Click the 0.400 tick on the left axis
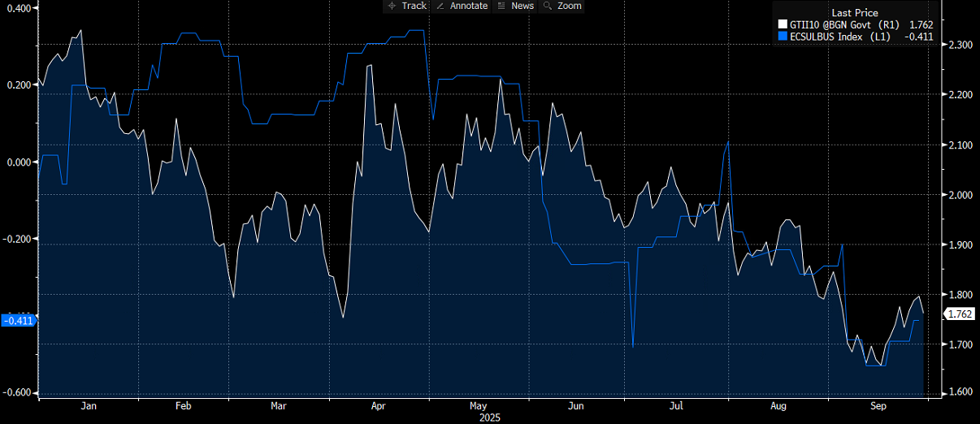The width and height of the screenshot is (980, 424). tap(19, 8)
